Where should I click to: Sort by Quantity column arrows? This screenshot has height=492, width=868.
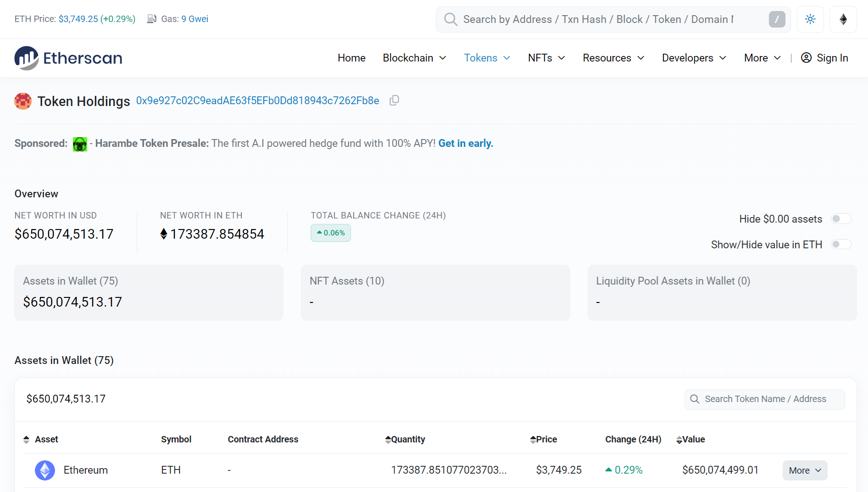(388, 440)
